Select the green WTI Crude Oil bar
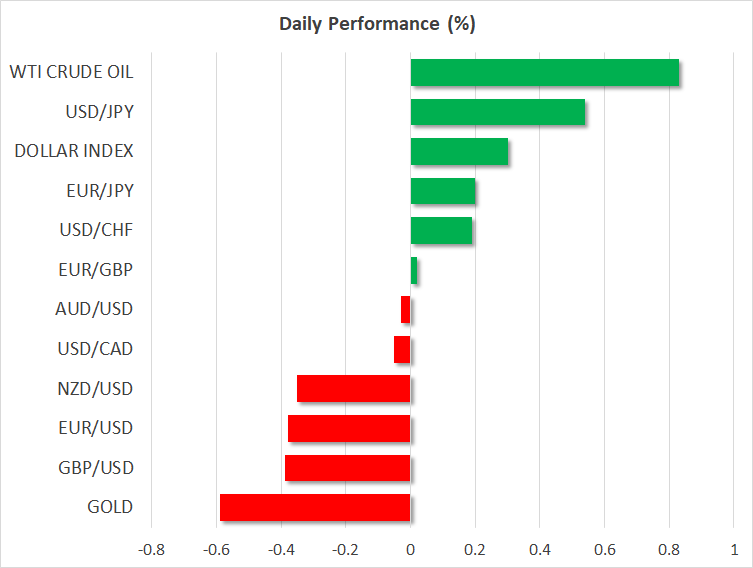The width and height of the screenshot is (753, 568). point(545,73)
